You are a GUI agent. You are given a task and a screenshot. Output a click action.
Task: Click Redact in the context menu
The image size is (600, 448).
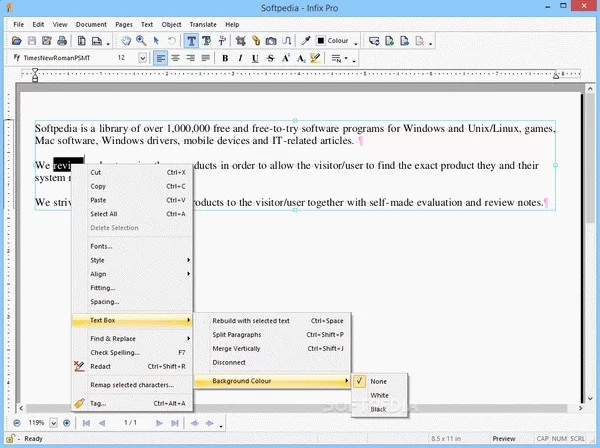coord(132,366)
